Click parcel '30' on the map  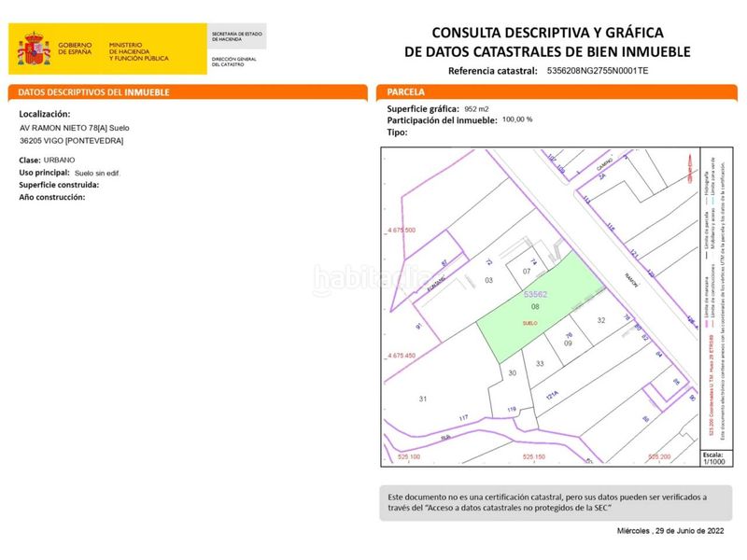pyautogui.click(x=512, y=373)
